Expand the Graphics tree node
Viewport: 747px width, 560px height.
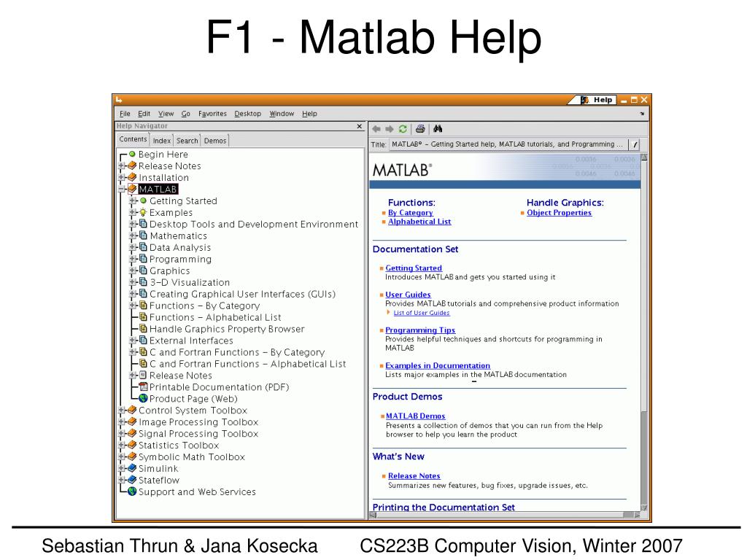(133, 271)
